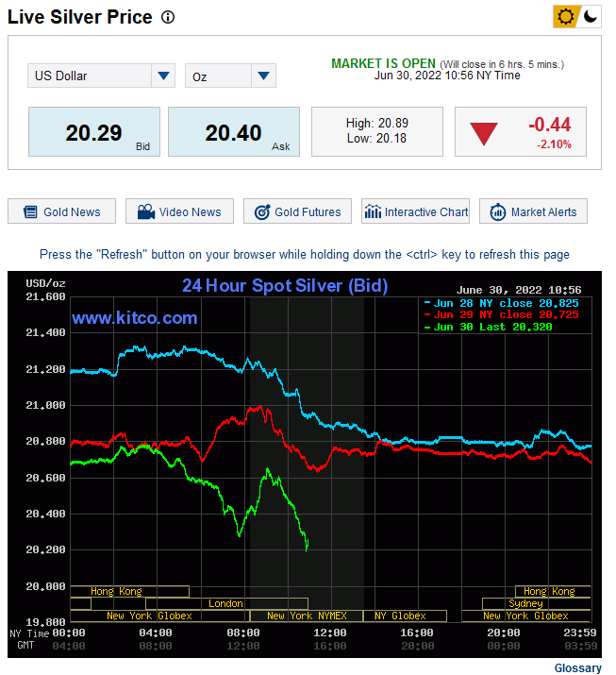The image size is (616, 675).
Task: Open Market Alerts
Action: (x=533, y=211)
